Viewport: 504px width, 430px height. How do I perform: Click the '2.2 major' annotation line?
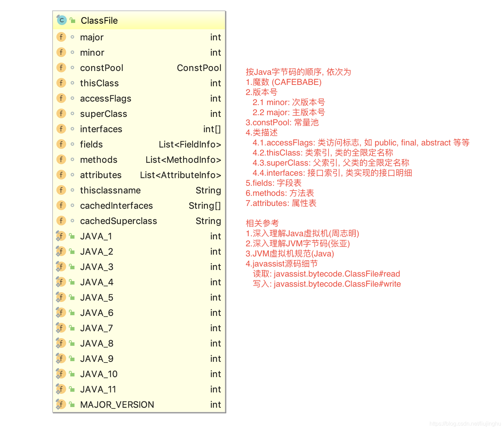point(289,112)
